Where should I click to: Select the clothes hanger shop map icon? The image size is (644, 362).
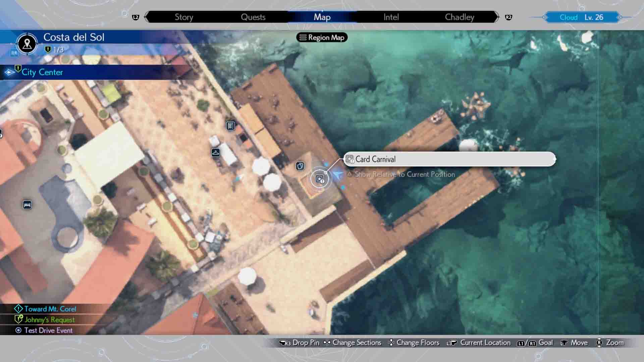pos(216,153)
